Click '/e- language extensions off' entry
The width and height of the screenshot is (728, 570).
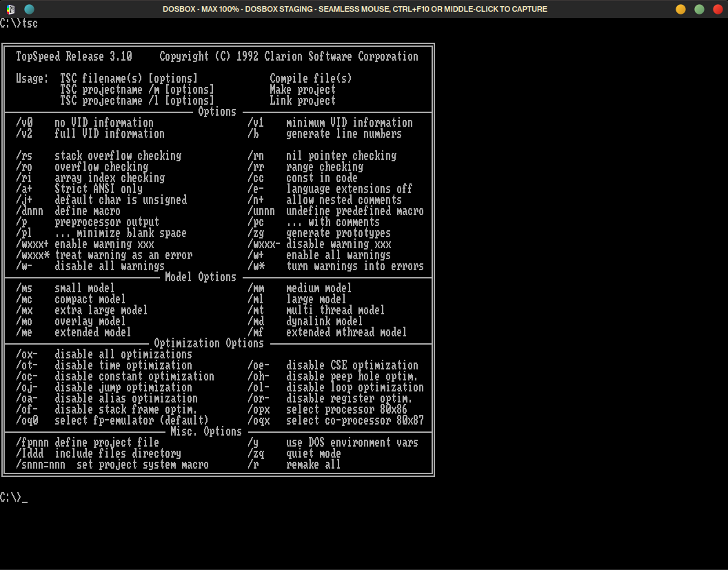tap(330, 189)
